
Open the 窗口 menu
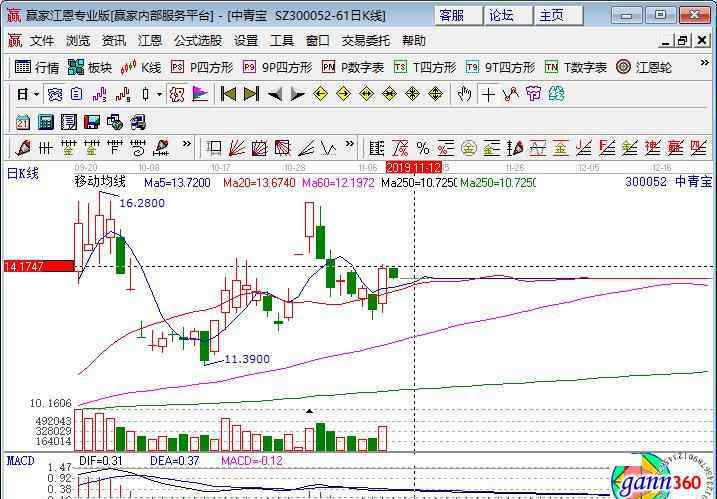point(317,41)
